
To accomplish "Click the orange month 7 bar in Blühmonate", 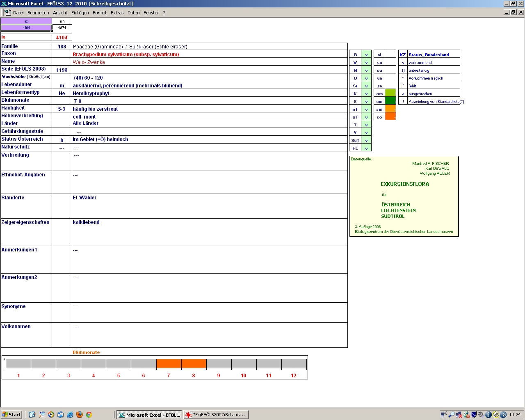I will tap(169, 363).
